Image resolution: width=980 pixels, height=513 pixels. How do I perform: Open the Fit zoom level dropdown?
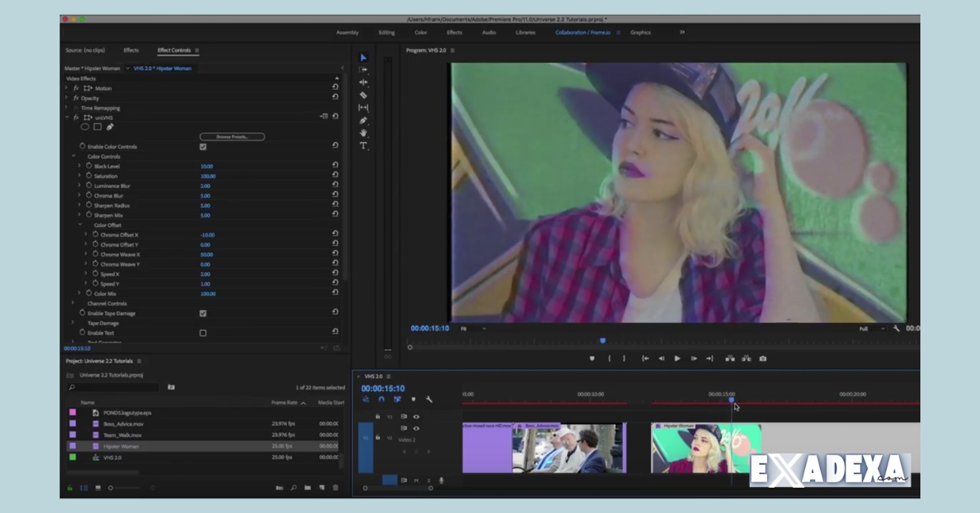tap(473, 328)
